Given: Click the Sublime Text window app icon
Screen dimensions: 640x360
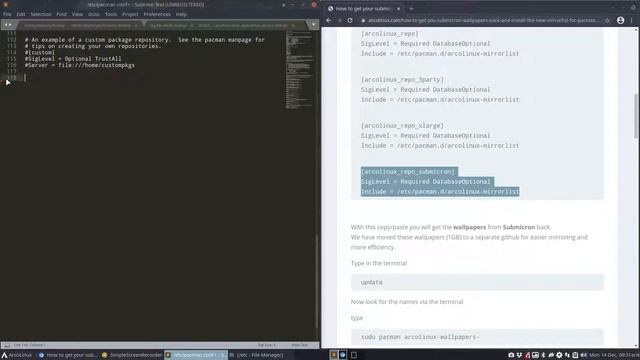Looking at the screenshot, I should coord(6,4).
